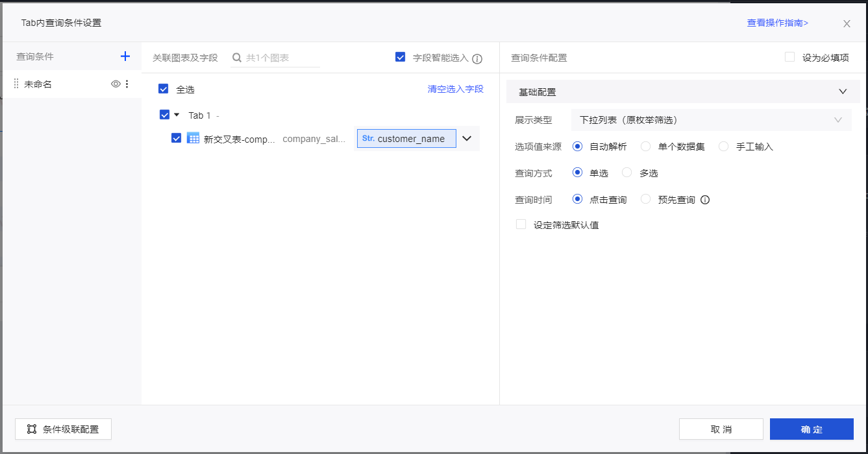Image resolution: width=868 pixels, height=454 pixels.
Task: Open the 查看操作指南 link
Action: pyautogui.click(x=777, y=23)
